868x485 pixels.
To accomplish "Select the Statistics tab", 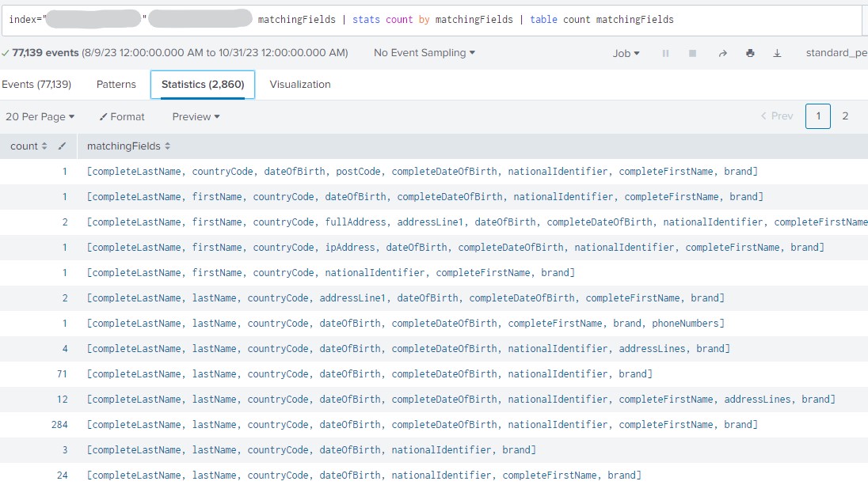I will [203, 84].
